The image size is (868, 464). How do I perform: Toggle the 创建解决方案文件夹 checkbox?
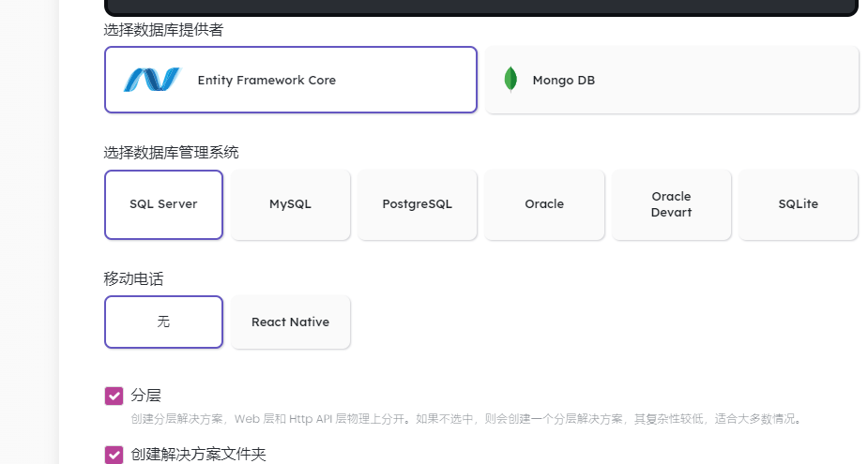pos(114,455)
